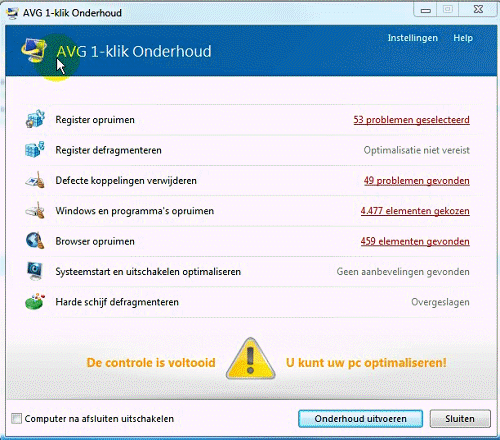Enable Computer na afsluiten uitschakelen checkbox

(x=16, y=418)
